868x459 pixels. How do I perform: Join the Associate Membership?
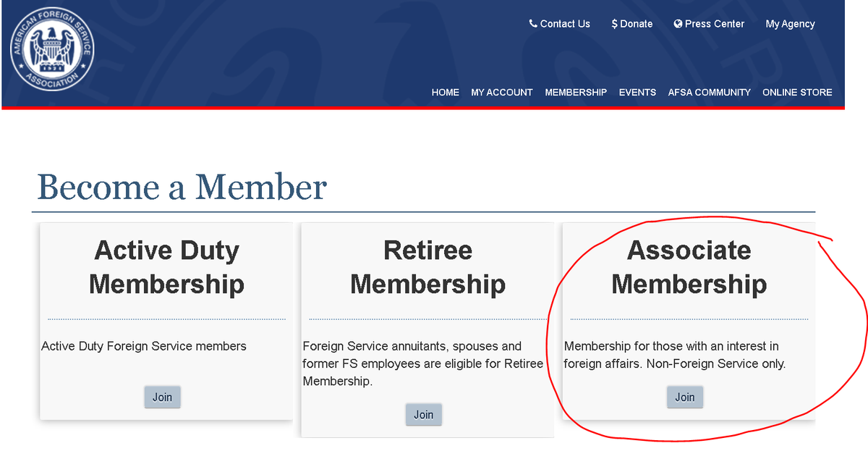tap(685, 397)
